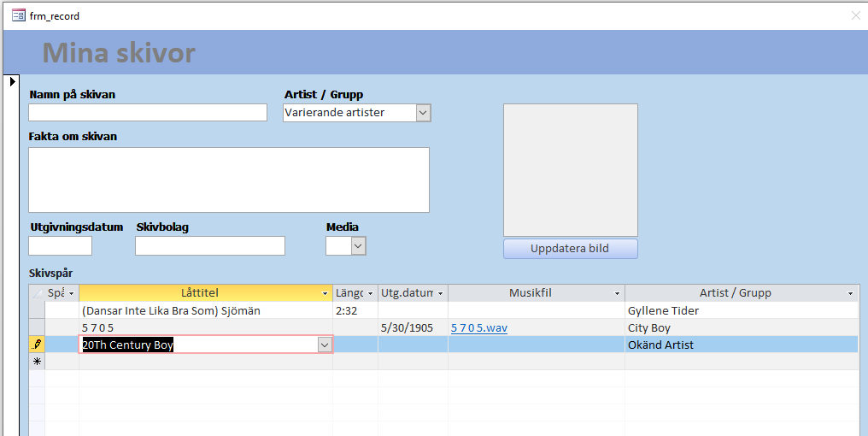Click the album image placeholder

coord(570,170)
